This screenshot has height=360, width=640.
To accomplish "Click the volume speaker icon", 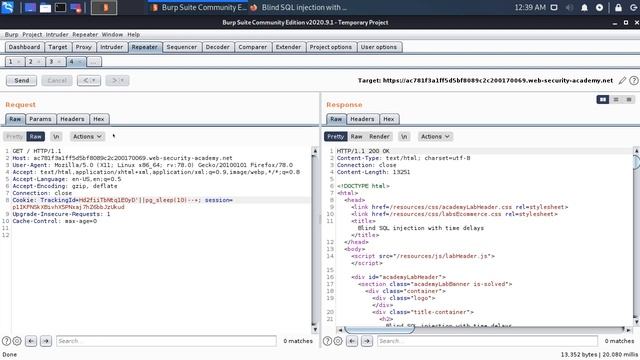I will coord(569,7).
